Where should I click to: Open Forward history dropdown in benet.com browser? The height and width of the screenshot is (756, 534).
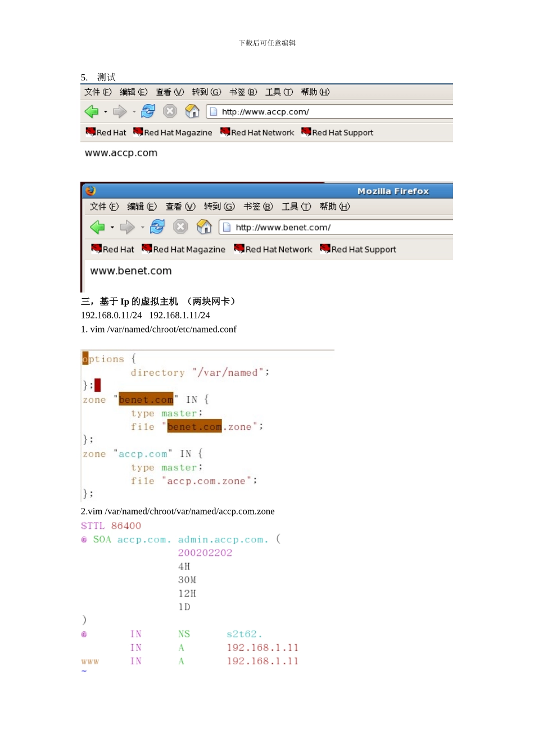click(x=143, y=227)
